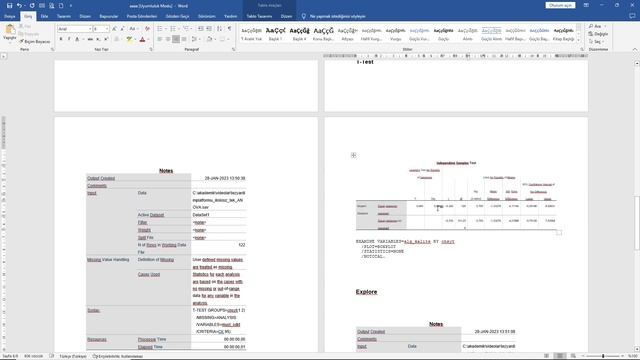
Task: Toggle show paragraph marks
Action: pos(229,29)
